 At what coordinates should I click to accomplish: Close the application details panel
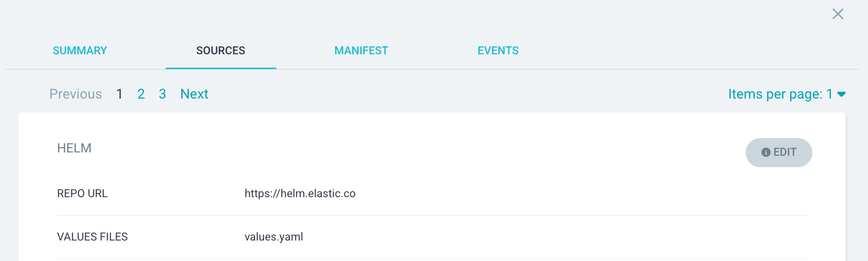click(838, 14)
